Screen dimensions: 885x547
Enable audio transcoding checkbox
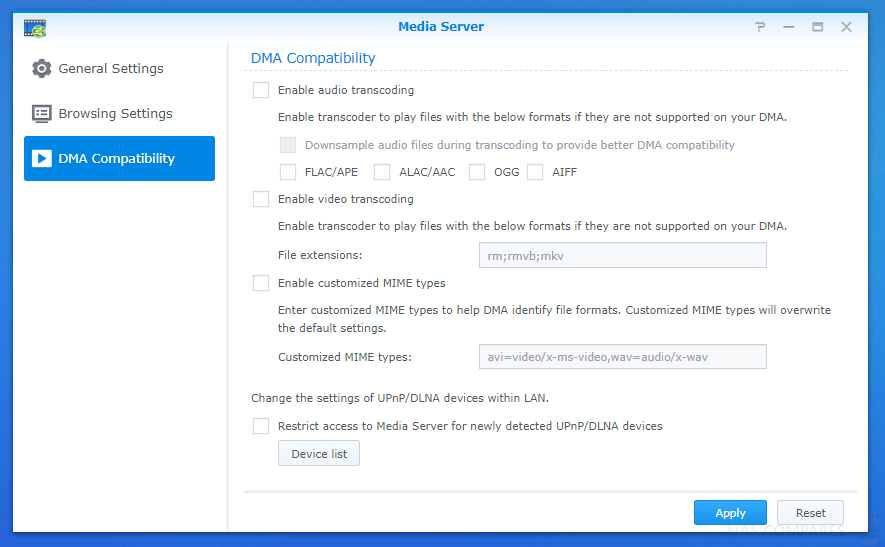point(261,90)
